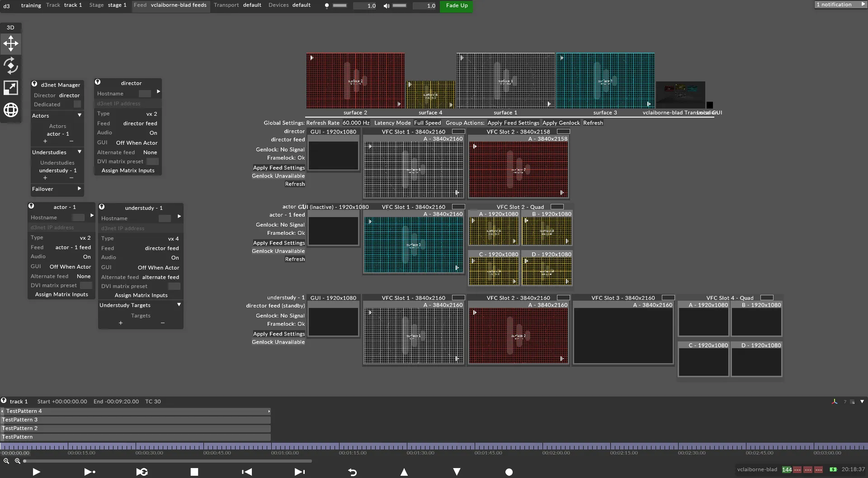Open the Feed menu in top bar
868x478 pixels.
[140, 5]
